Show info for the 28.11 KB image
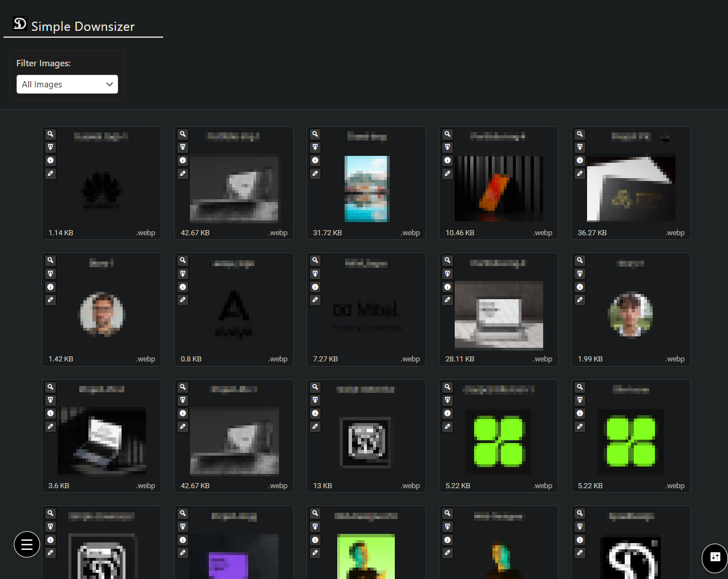This screenshot has height=579, width=728. pyautogui.click(x=448, y=287)
